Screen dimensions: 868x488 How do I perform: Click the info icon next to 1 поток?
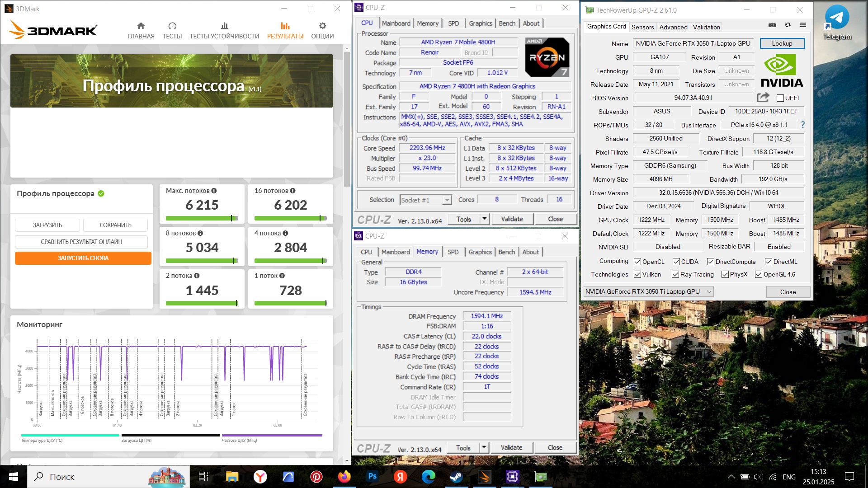pos(282,276)
